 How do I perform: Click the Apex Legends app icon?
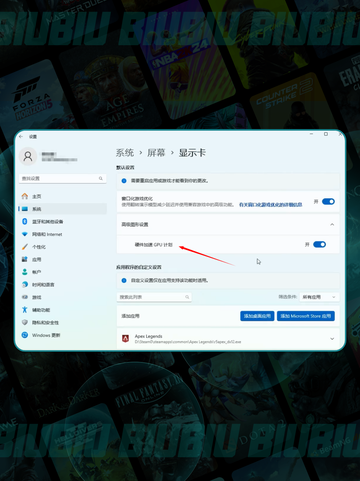pos(126,339)
